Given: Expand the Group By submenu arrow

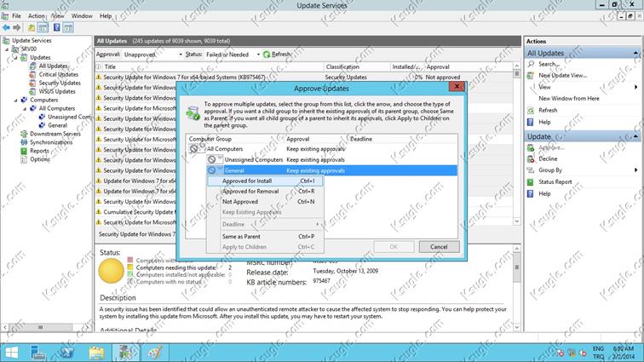Looking at the screenshot, I should pyautogui.click(x=635, y=170).
